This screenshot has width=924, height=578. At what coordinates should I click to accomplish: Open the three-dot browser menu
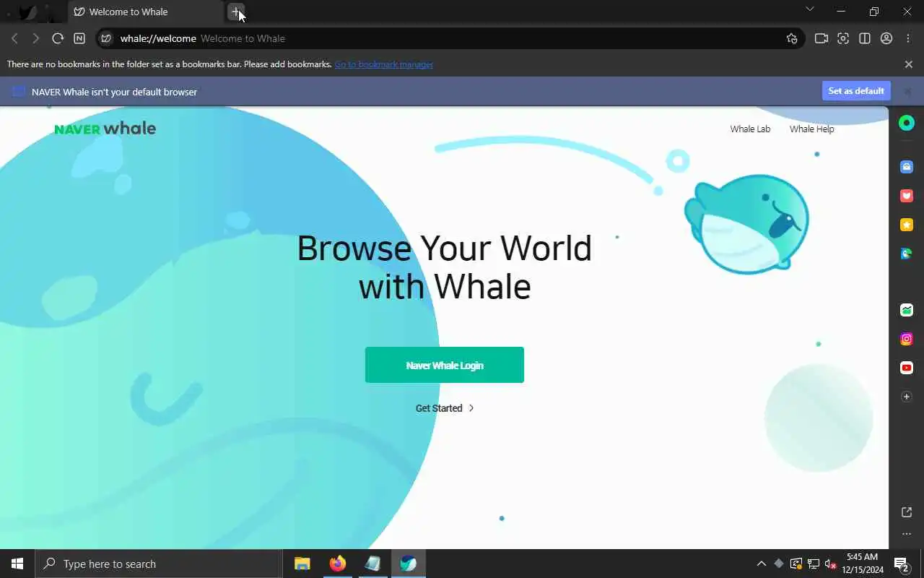(909, 38)
